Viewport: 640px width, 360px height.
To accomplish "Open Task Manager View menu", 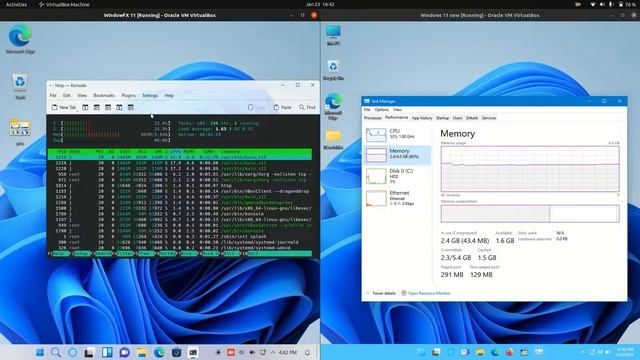I will (397, 110).
